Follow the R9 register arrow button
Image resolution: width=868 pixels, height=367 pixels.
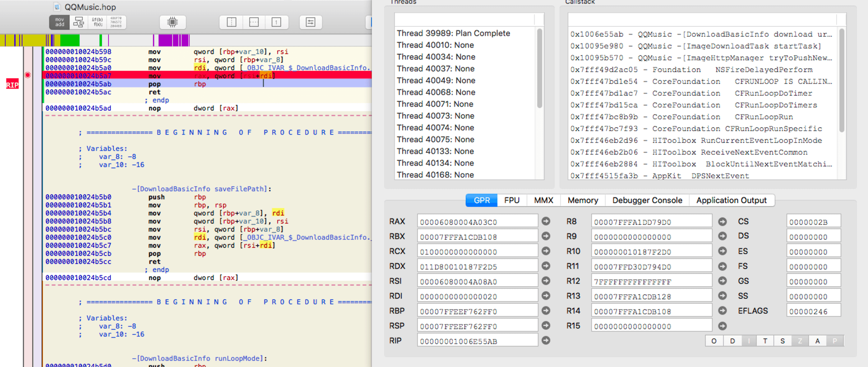(722, 236)
